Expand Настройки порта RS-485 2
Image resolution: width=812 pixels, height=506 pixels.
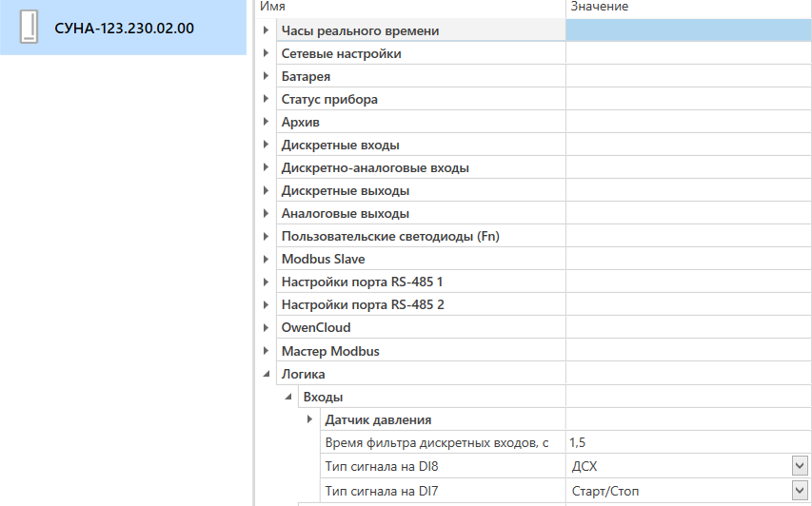[266, 303]
